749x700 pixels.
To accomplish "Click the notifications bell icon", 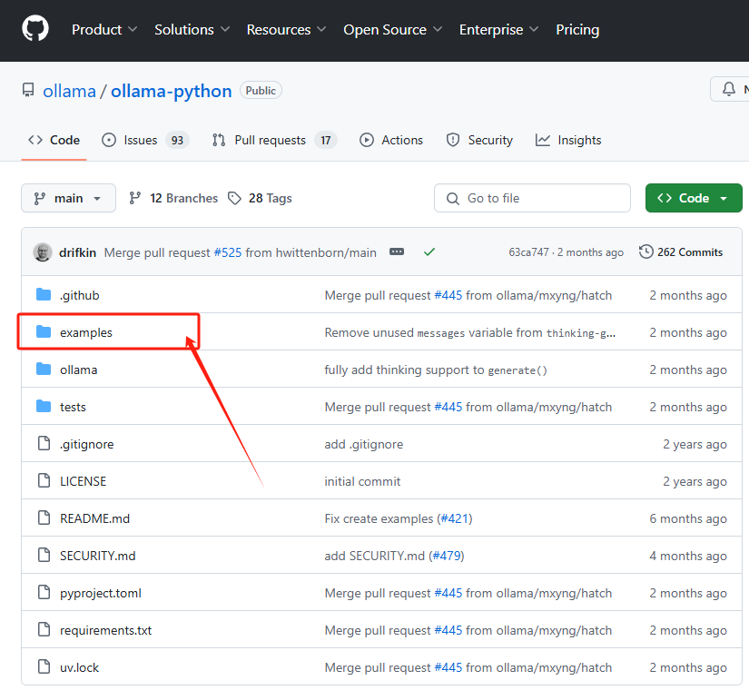I will 728,89.
